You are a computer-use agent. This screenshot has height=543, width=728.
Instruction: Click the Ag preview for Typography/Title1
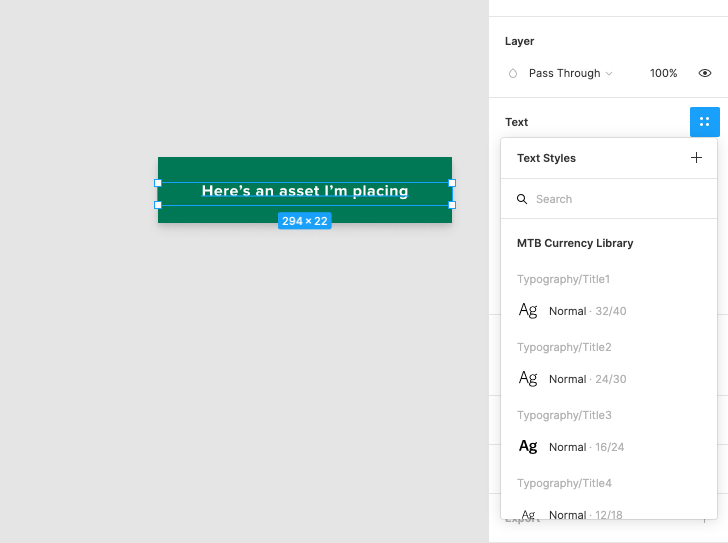click(528, 311)
